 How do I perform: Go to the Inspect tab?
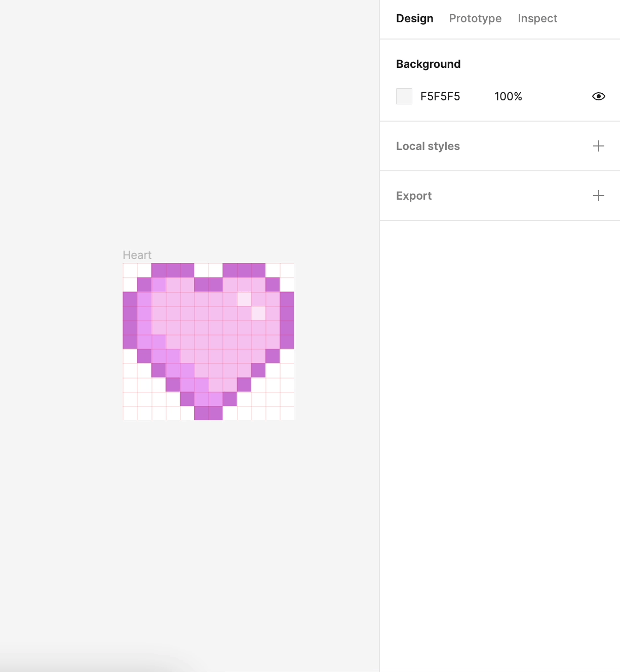tap(537, 19)
